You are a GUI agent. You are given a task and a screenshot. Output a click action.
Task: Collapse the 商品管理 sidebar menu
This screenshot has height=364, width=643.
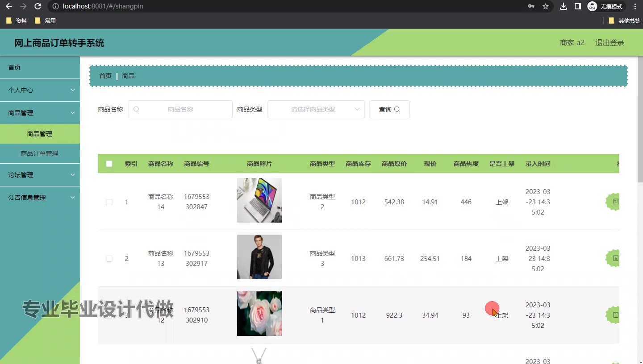point(40,113)
